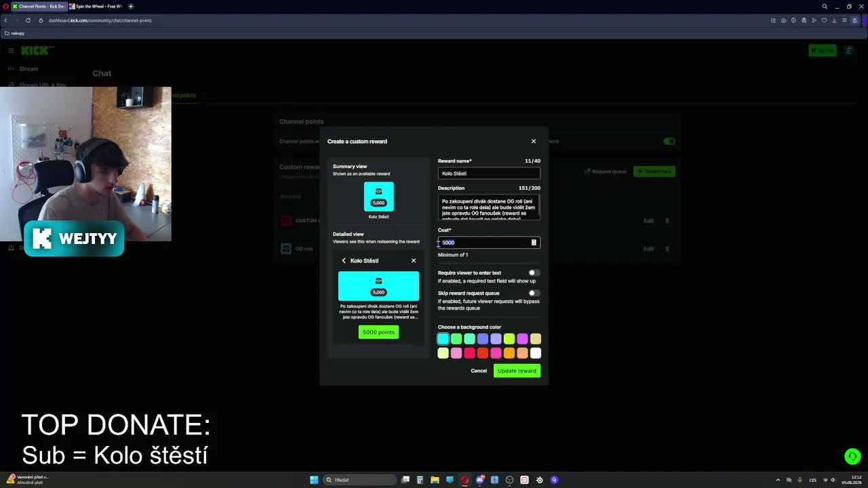Click the detailed view cyan reward card

click(378, 286)
